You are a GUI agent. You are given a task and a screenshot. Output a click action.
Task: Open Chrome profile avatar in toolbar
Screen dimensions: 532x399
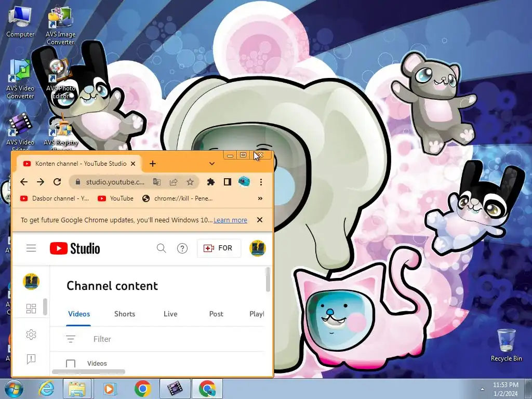point(244,182)
